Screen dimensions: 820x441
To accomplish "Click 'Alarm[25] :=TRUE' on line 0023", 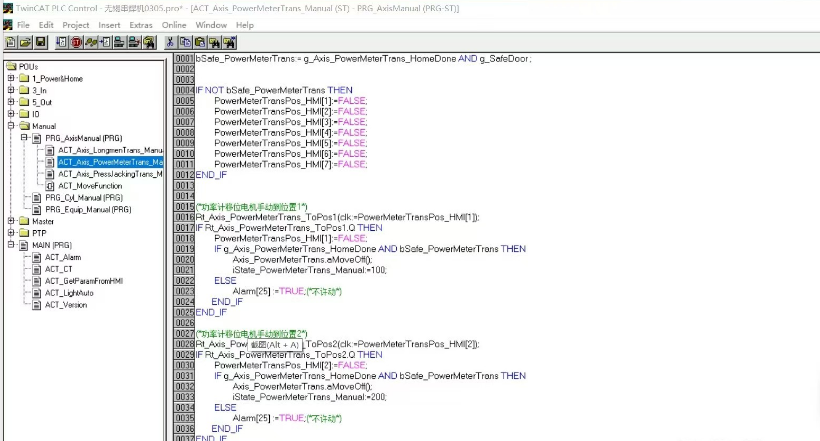I will [x=268, y=291].
